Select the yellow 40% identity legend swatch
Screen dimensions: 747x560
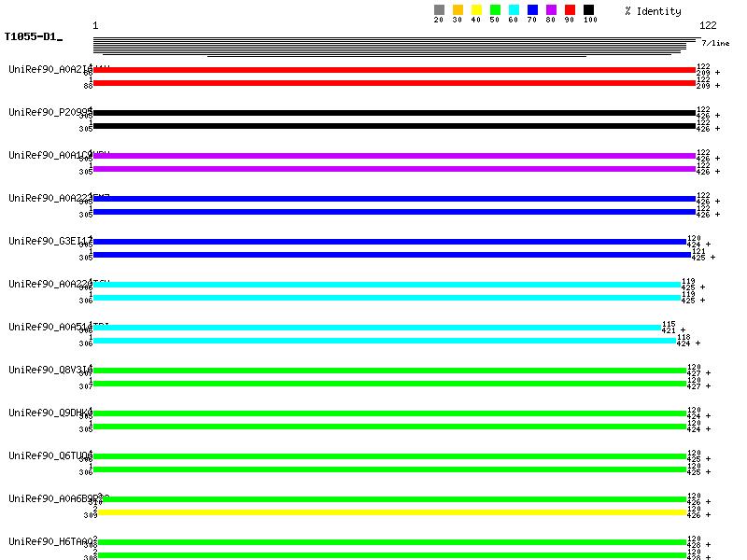click(476, 10)
